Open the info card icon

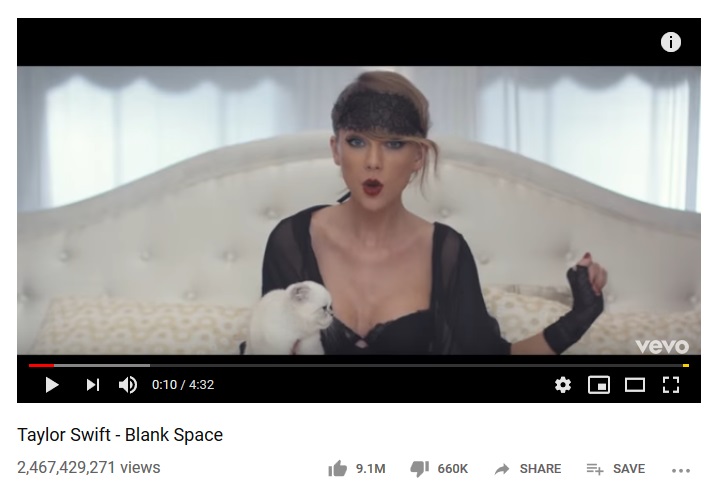tap(671, 42)
